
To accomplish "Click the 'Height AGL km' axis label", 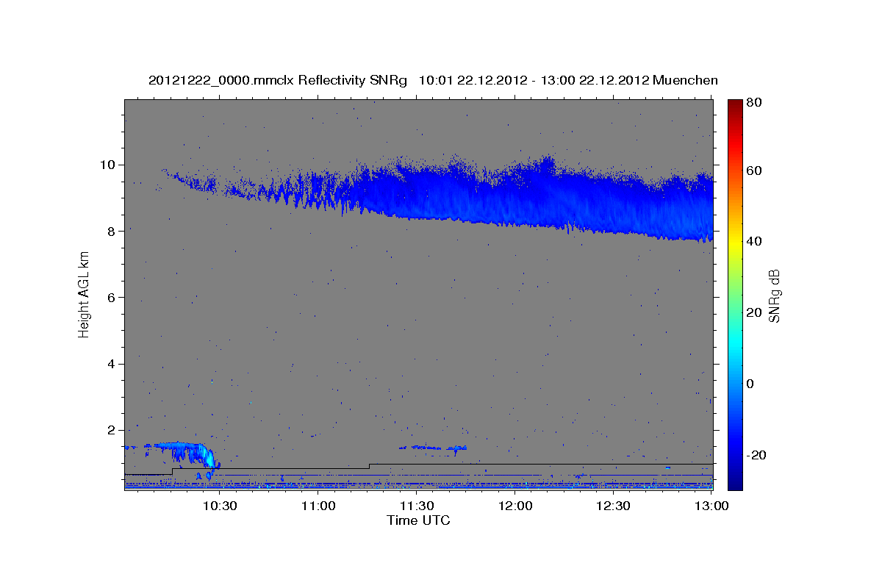I will coord(85,295).
